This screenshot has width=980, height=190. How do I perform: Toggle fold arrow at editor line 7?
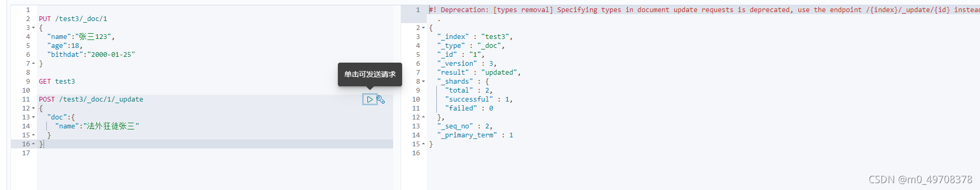pos(34,64)
